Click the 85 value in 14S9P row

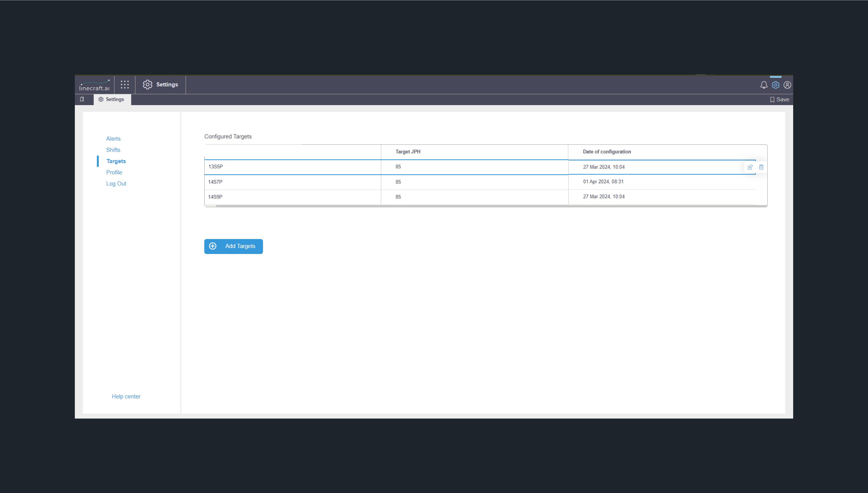(x=398, y=197)
